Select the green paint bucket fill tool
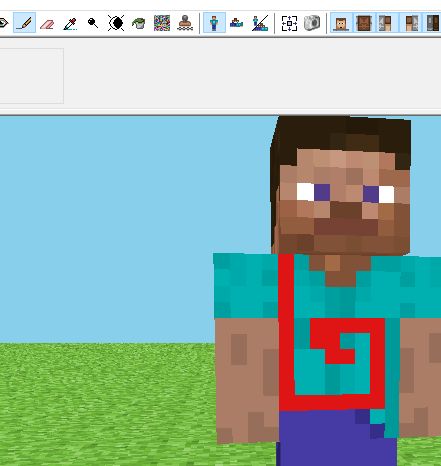441x466 pixels. coord(139,23)
